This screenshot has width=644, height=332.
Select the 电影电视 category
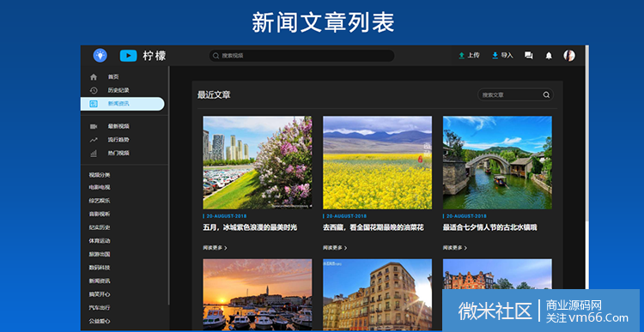point(100,188)
